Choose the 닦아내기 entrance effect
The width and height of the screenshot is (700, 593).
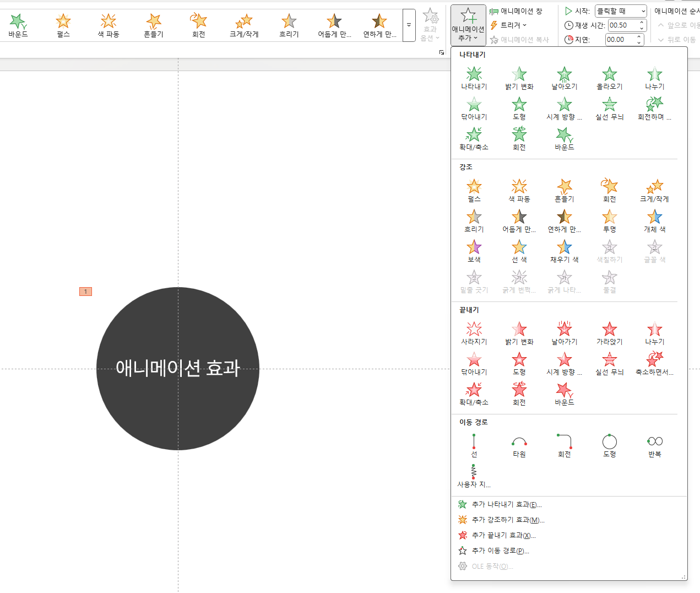point(474,109)
